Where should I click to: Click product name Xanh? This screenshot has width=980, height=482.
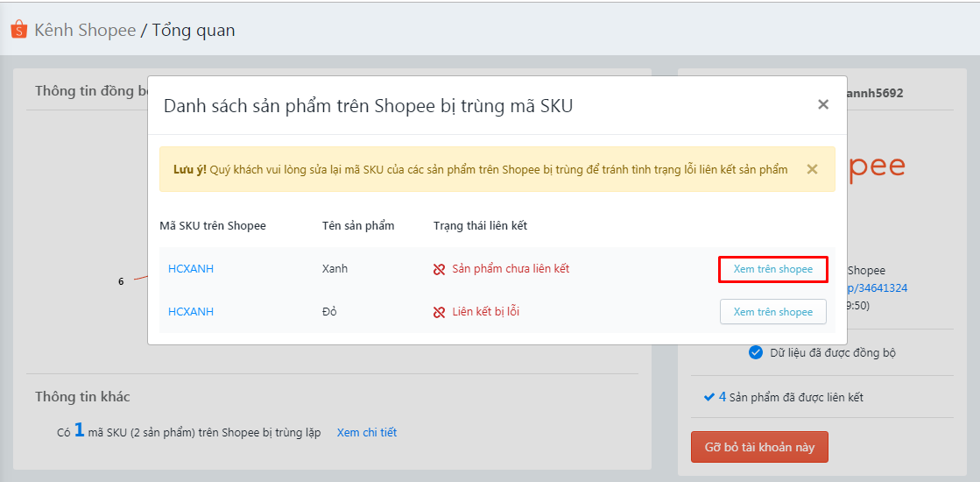point(335,269)
